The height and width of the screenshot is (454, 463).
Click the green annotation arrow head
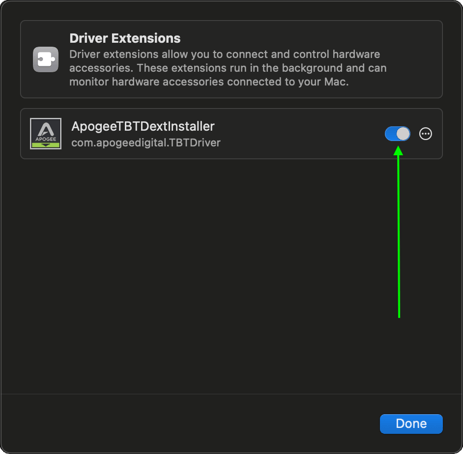pos(398,151)
